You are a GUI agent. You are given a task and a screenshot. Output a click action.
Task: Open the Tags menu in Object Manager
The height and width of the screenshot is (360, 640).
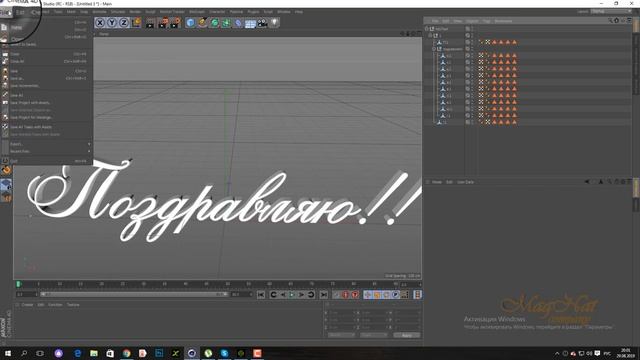(x=487, y=21)
